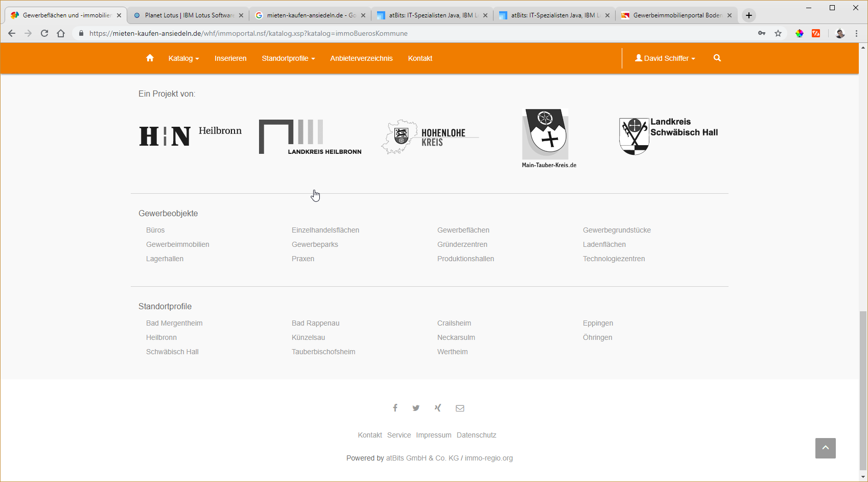The height and width of the screenshot is (482, 868).
Task: Bookmark this page with the star
Action: [x=778, y=33]
